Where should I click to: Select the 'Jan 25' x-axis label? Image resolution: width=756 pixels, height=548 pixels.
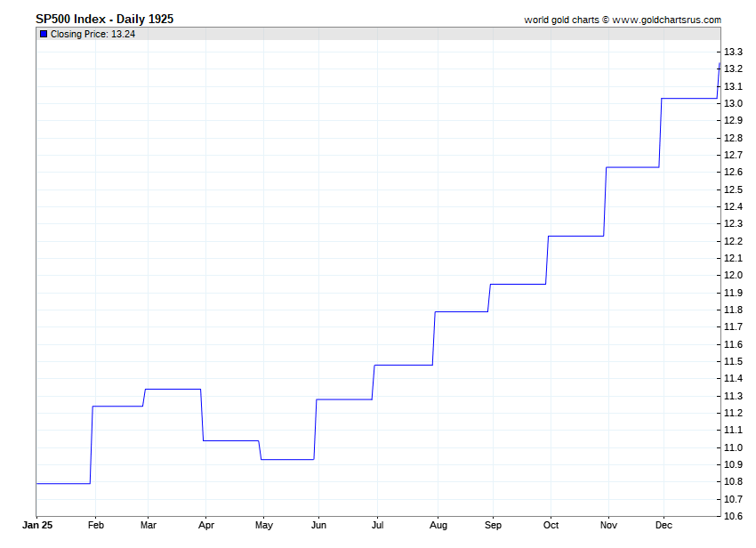[x=36, y=525]
